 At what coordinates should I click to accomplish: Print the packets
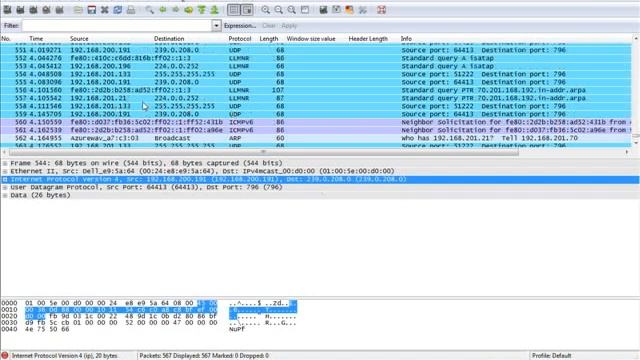pos(131,10)
